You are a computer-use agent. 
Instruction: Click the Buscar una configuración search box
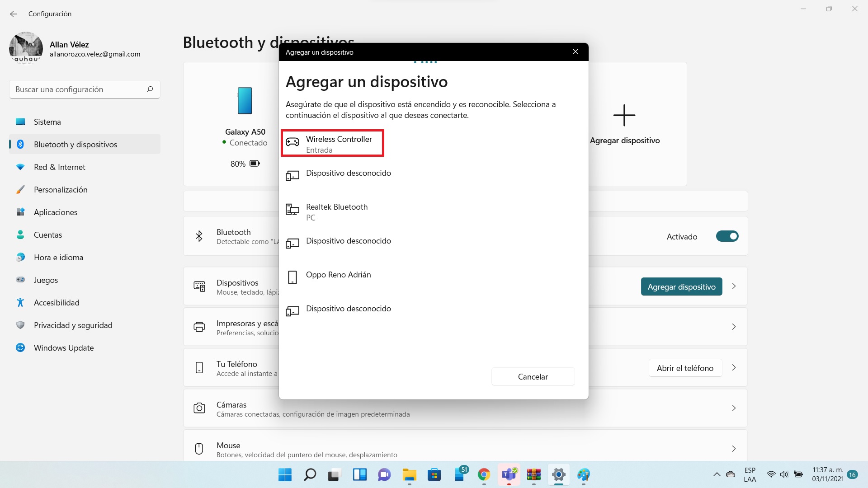coord(84,89)
